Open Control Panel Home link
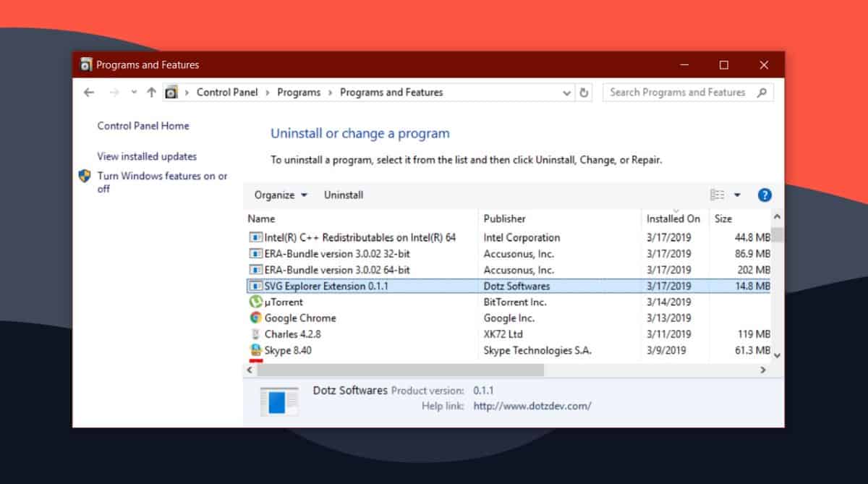This screenshot has height=484, width=868. click(143, 126)
